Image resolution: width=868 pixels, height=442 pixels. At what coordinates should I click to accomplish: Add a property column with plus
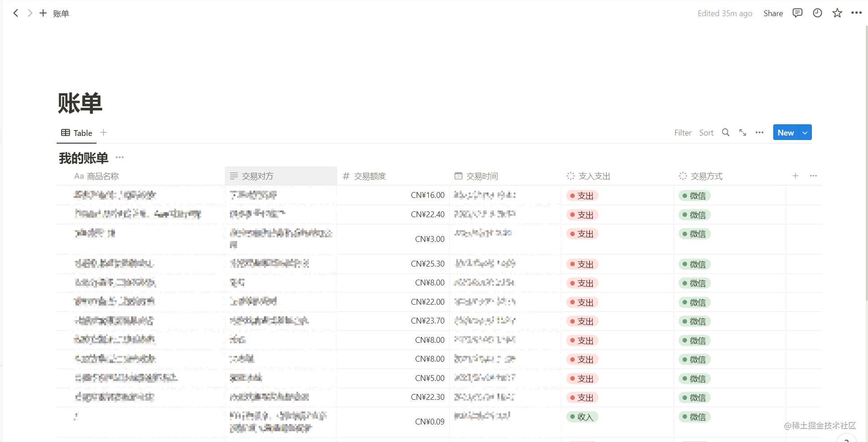795,175
